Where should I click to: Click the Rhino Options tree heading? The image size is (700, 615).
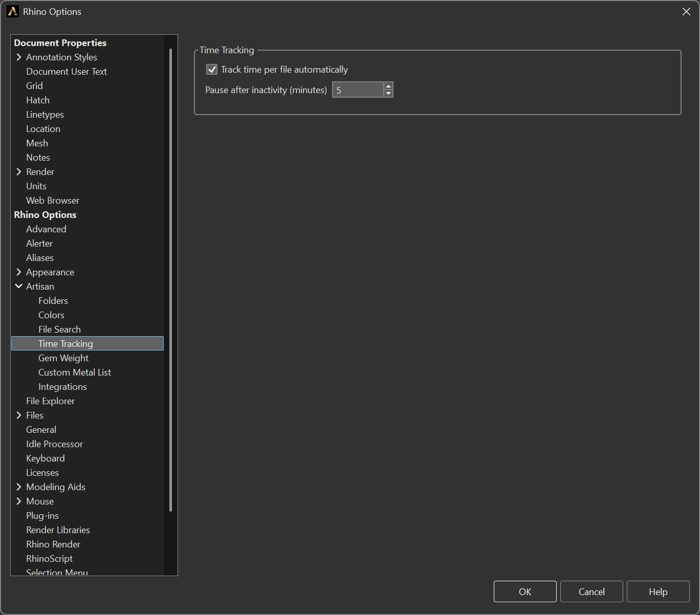click(45, 215)
